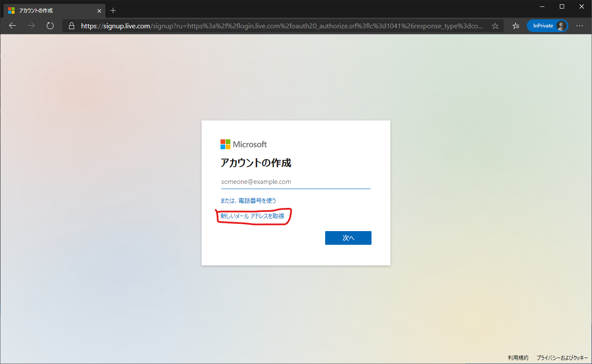Click the forward navigation arrow
The height and width of the screenshot is (364, 592).
click(x=31, y=26)
